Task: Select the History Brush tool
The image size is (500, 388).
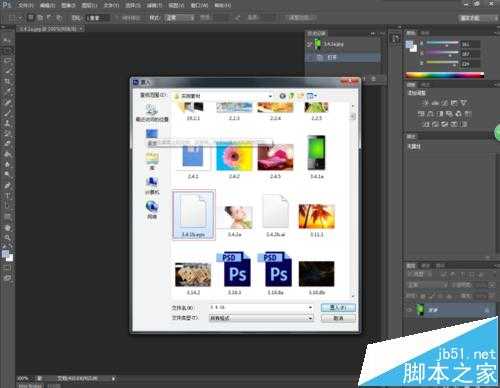Action: tap(7, 133)
